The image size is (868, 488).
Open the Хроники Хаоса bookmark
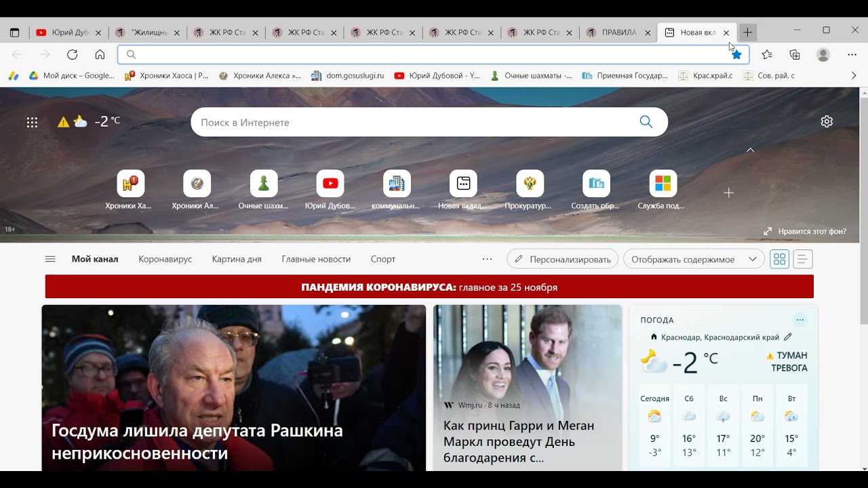tap(167, 76)
